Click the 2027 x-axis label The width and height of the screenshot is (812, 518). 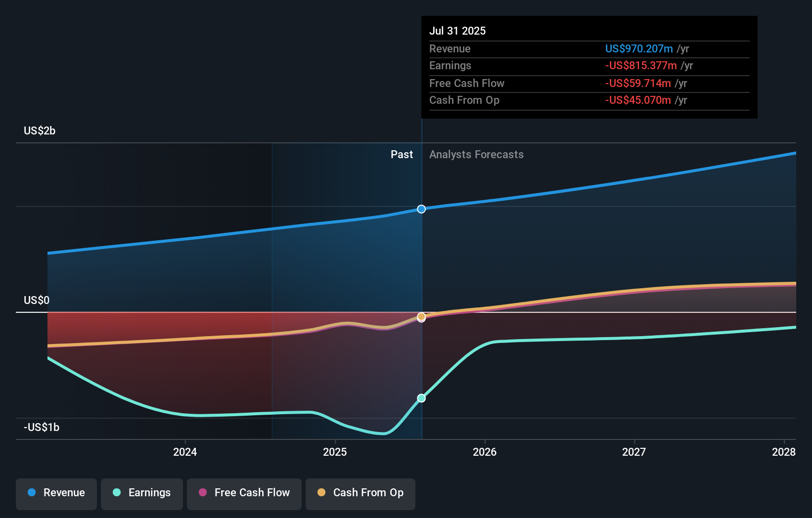(634, 452)
